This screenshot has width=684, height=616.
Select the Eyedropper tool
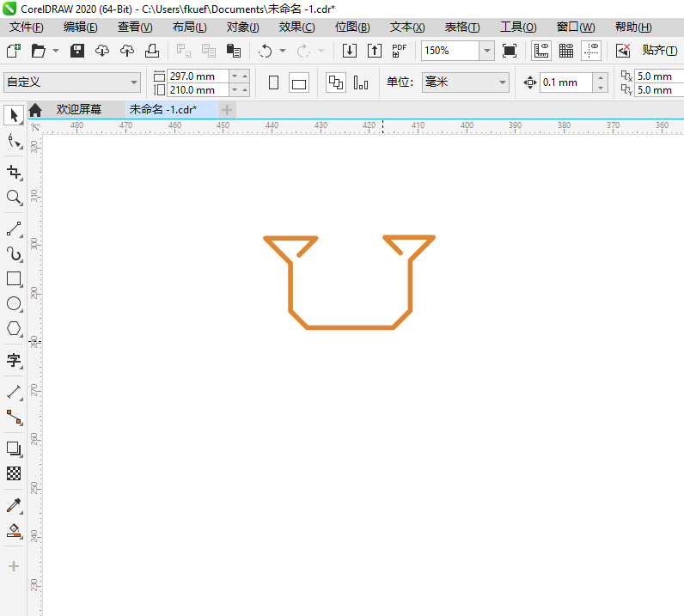pyautogui.click(x=14, y=506)
